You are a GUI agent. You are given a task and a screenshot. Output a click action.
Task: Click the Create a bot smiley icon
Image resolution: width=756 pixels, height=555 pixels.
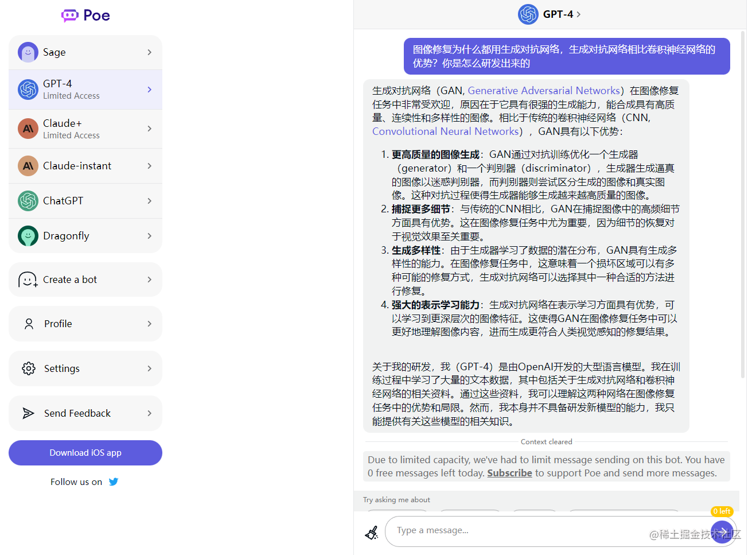[x=28, y=280]
